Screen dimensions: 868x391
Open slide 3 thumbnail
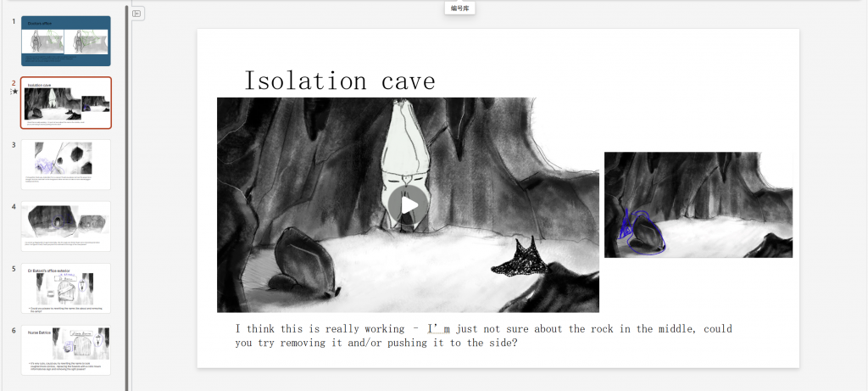coord(65,165)
